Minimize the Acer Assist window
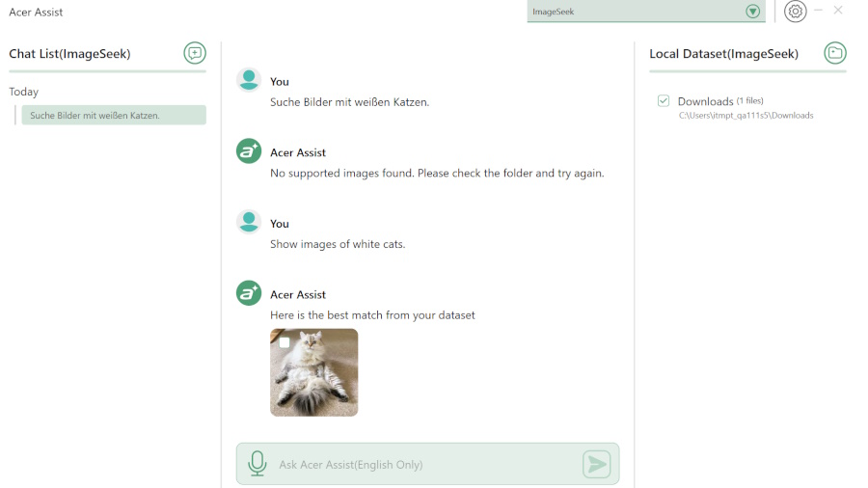Screen dimensions: 868x488 [x=818, y=10]
